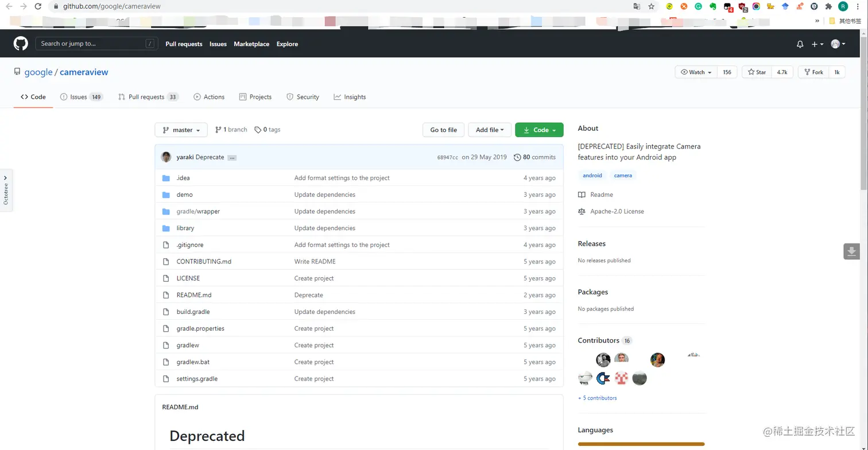The width and height of the screenshot is (868, 450).
Task: Open the Add file dropdown
Action: click(490, 130)
